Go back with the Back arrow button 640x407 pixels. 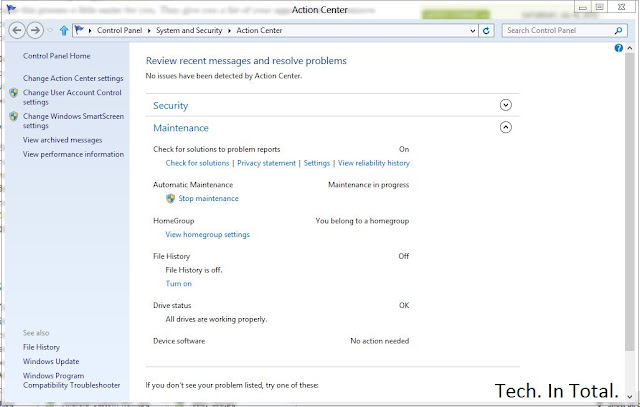pyautogui.click(x=17, y=30)
